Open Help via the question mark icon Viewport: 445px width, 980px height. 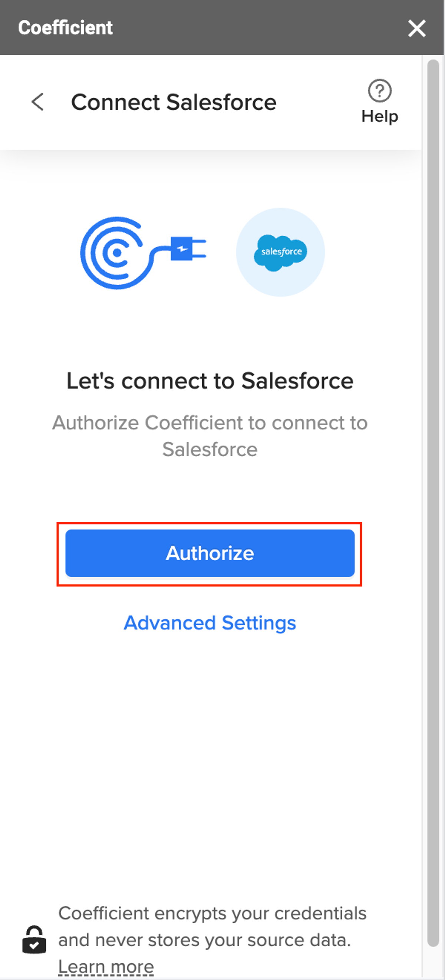(x=379, y=90)
